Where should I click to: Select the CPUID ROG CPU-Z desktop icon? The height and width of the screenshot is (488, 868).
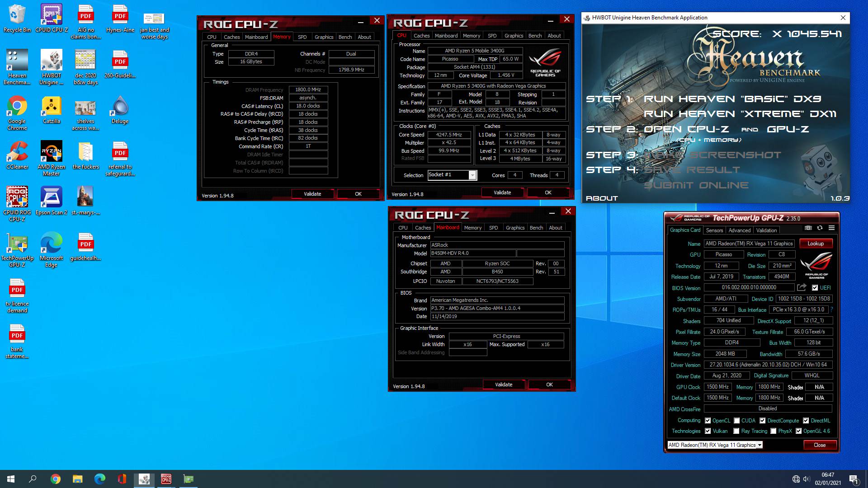[17, 204]
